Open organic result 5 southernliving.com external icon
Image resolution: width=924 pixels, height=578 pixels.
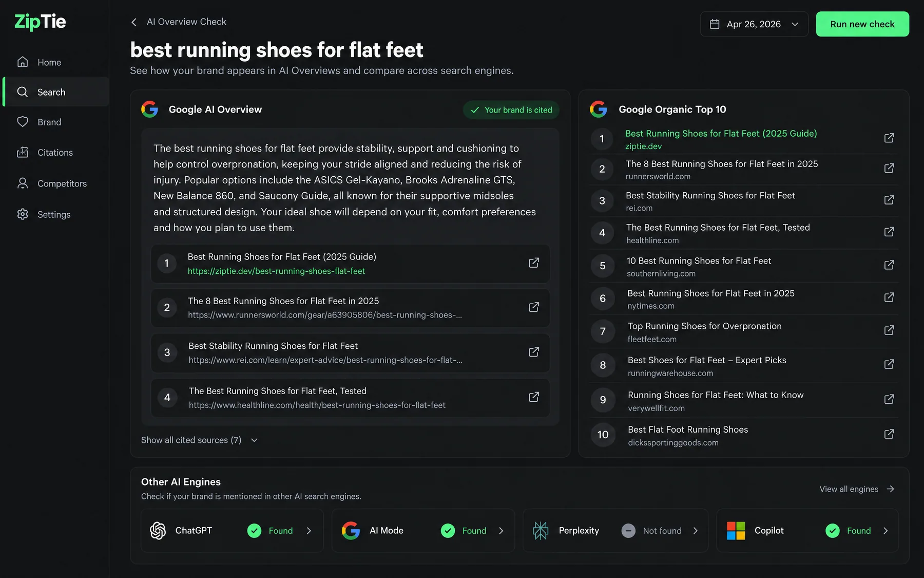889,265
